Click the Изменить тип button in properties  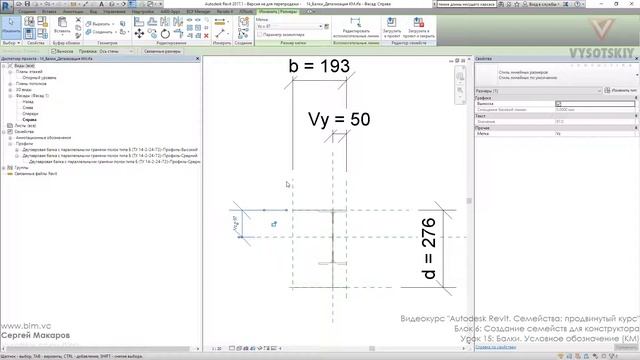click(620, 91)
